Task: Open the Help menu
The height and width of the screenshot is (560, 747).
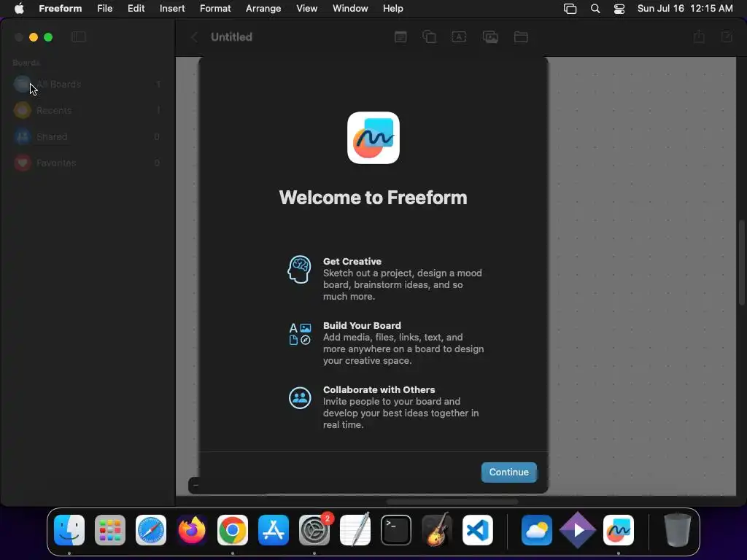Action: [x=392, y=8]
